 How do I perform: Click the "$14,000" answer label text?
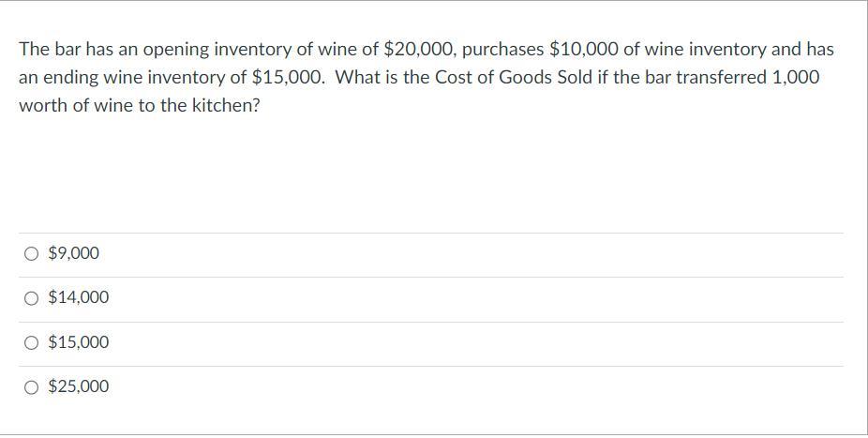click(78, 298)
